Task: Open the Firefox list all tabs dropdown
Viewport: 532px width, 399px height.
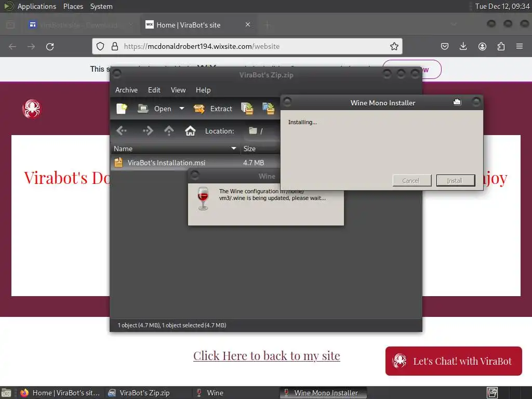Action: pos(454,24)
